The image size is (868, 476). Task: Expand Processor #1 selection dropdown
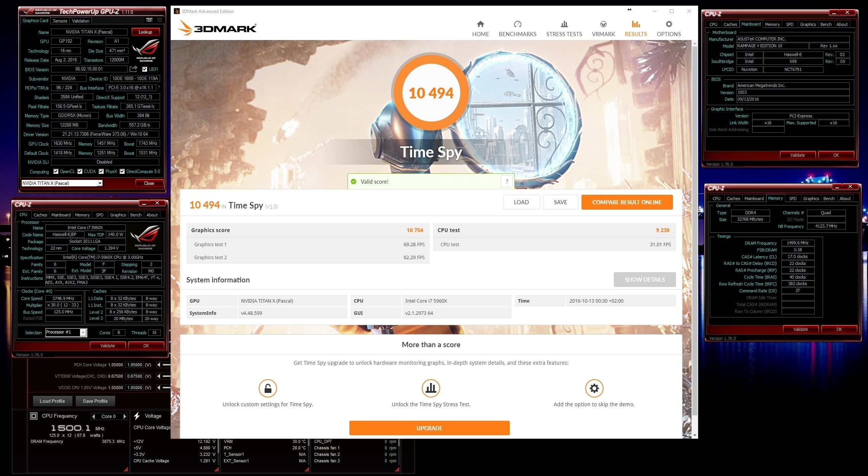click(83, 333)
